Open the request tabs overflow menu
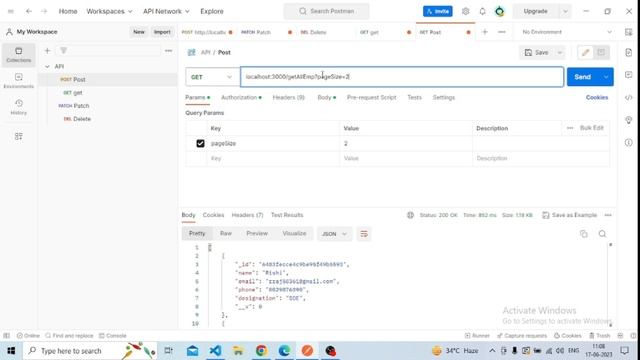Image resolution: width=640 pixels, height=360 pixels. click(x=502, y=32)
